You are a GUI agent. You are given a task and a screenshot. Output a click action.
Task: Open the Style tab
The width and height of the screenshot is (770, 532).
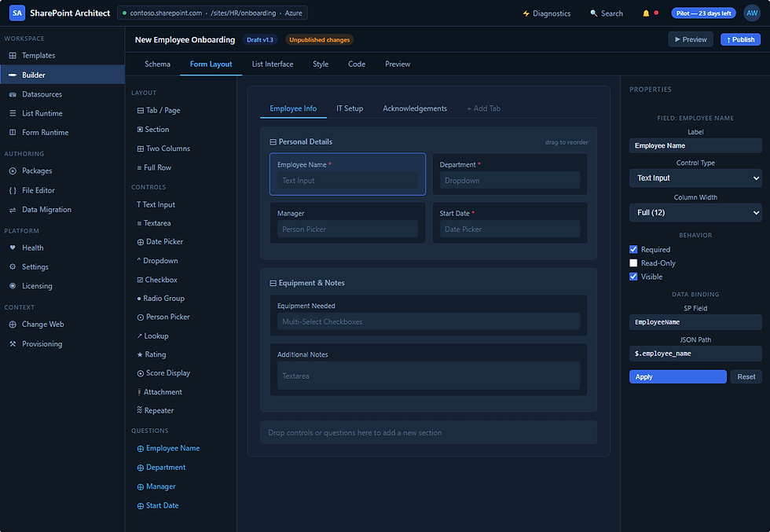(321, 64)
